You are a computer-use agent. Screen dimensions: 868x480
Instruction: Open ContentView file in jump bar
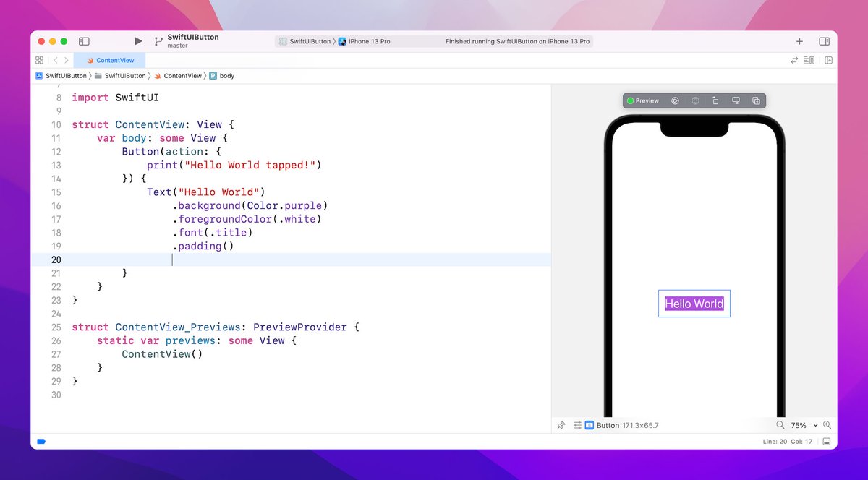click(x=178, y=75)
